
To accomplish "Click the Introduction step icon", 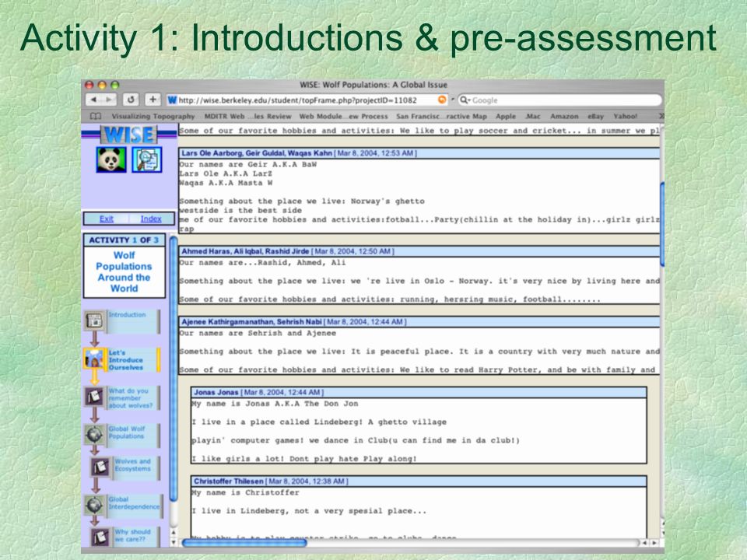I will 94,320.
